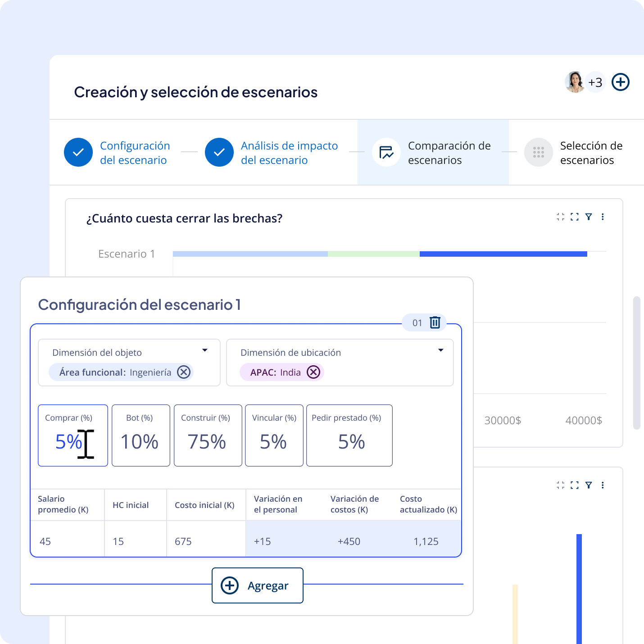Click the vertical scrollbar on the right

point(636,363)
